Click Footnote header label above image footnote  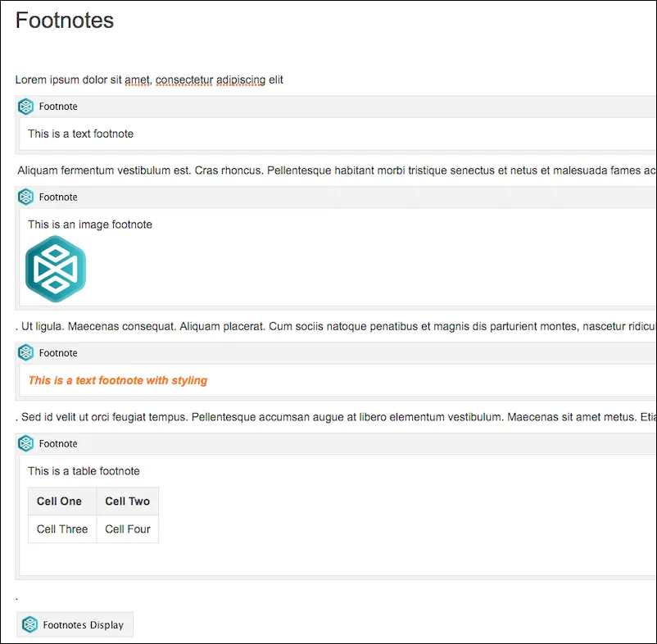pos(58,197)
